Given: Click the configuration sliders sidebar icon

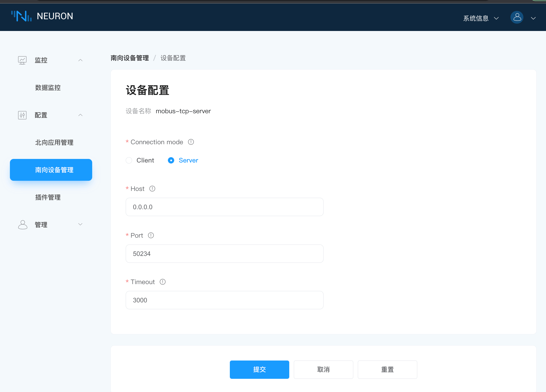Looking at the screenshot, I should 22,115.
